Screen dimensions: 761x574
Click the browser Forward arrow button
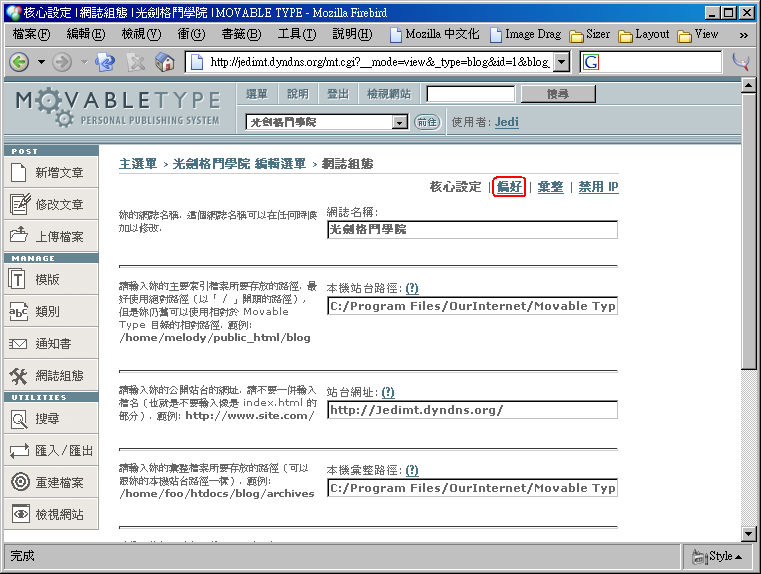[x=62, y=62]
